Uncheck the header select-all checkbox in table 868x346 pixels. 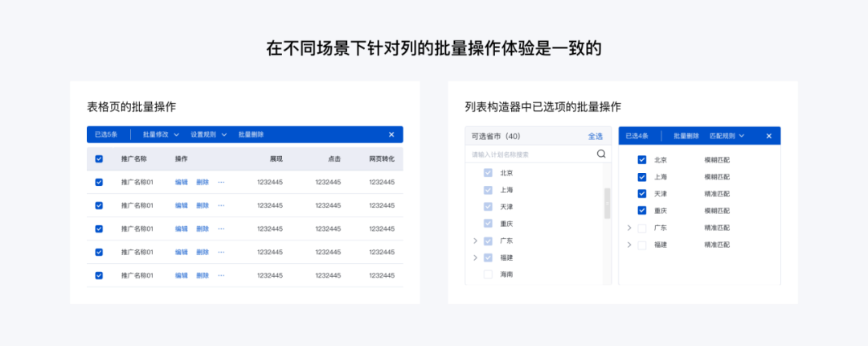click(99, 159)
